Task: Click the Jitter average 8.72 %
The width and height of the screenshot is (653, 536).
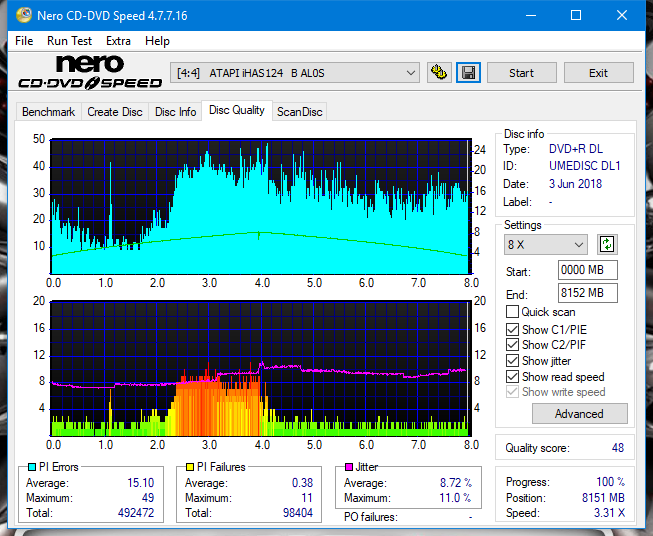Action: pos(456,483)
